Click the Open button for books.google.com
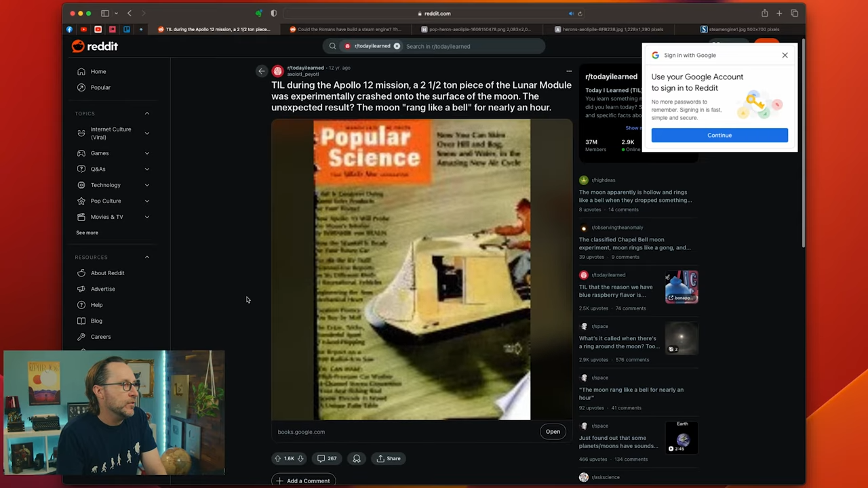 (553, 432)
